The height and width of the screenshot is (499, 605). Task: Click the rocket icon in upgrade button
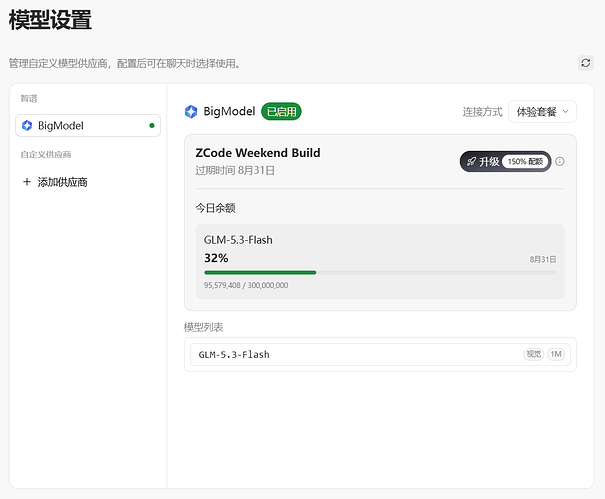tap(471, 161)
